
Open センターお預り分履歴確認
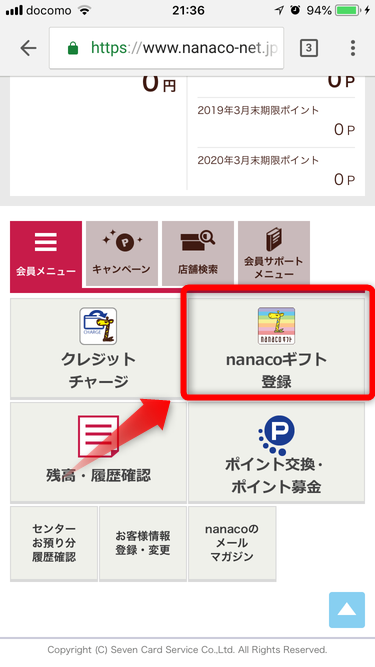pyautogui.click(x=54, y=543)
